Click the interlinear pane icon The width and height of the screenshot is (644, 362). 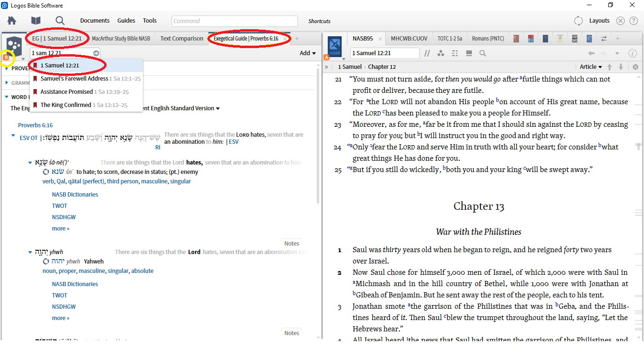tap(455, 53)
